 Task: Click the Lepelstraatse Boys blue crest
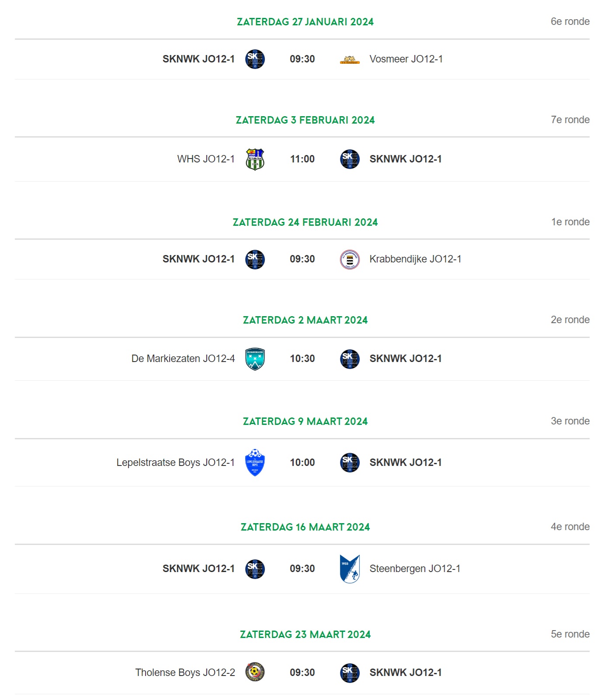(255, 462)
